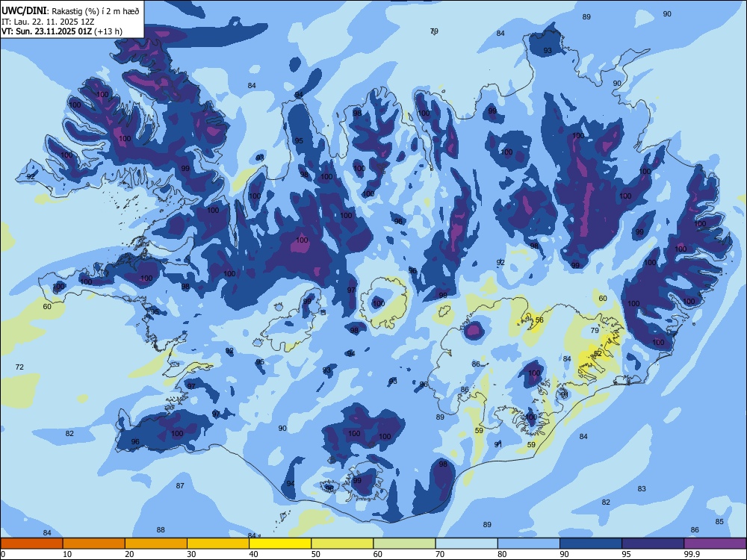
Task: Click the '87' humidity value over the sea
Action: tap(180, 486)
